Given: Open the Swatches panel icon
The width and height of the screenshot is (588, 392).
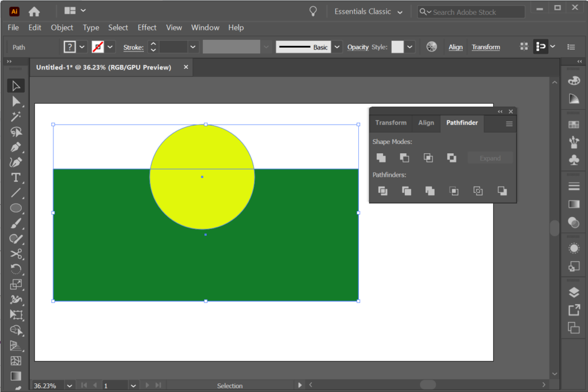Looking at the screenshot, I should [574, 124].
